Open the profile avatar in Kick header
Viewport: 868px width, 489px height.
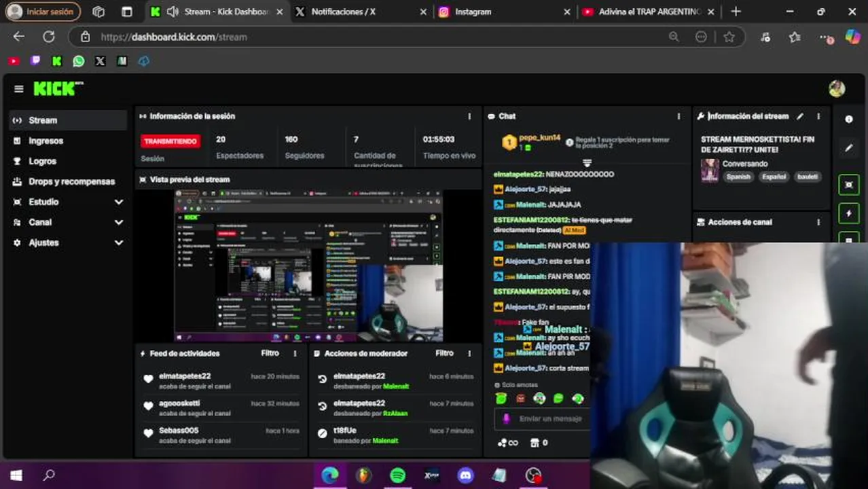[837, 88]
